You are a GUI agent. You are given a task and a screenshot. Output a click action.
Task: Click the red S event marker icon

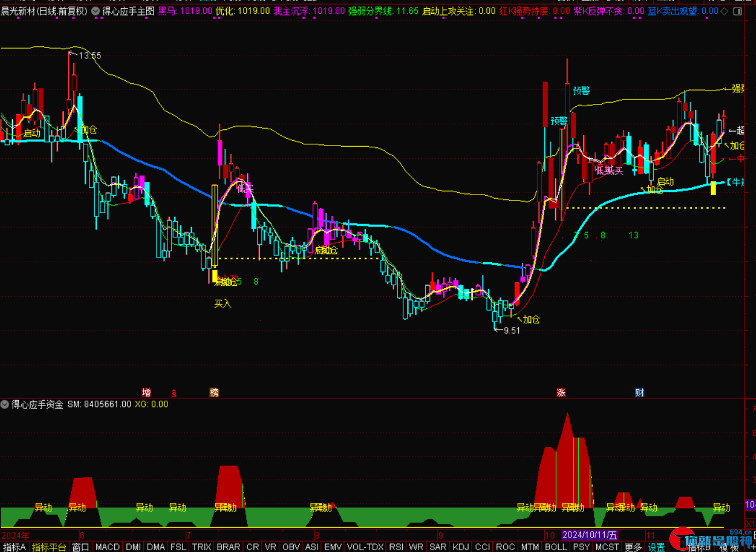pos(174,393)
